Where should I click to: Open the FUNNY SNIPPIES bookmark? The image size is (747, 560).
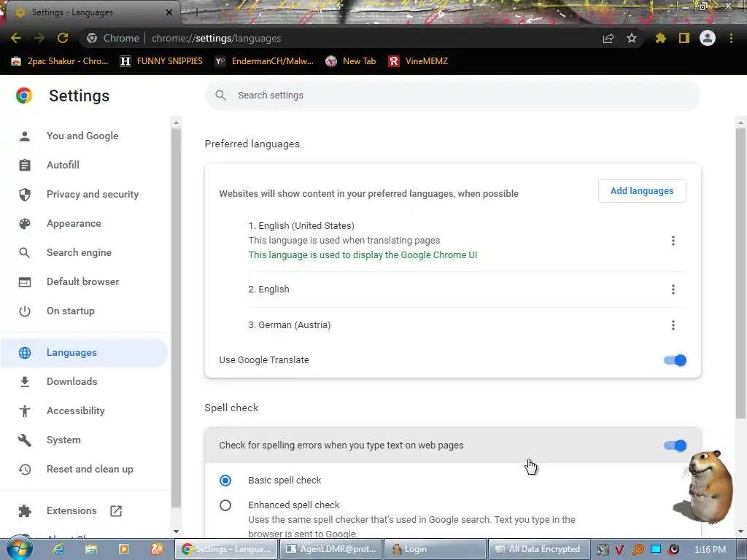[x=161, y=61]
